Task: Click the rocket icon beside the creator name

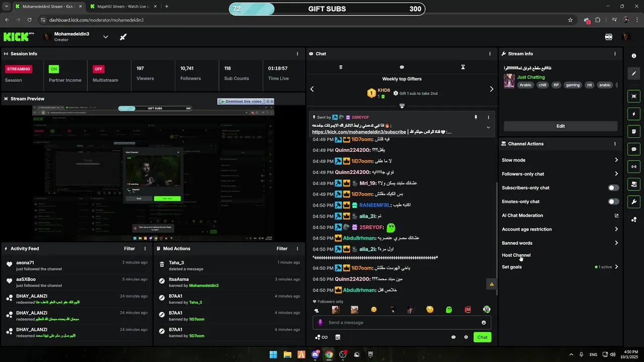Action: (x=123, y=37)
